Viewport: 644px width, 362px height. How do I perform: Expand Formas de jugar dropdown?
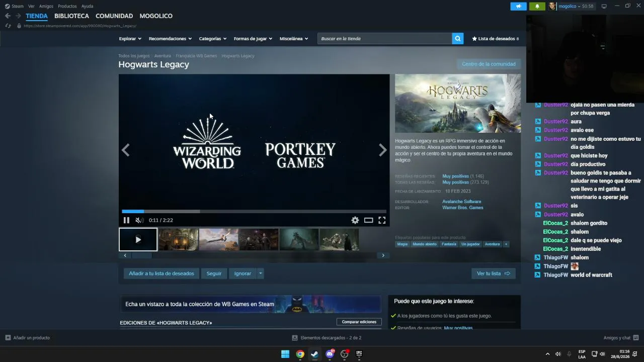pos(253,39)
